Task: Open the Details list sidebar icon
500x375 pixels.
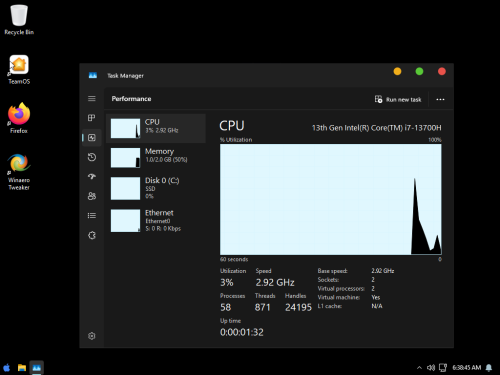Action: tap(92, 216)
